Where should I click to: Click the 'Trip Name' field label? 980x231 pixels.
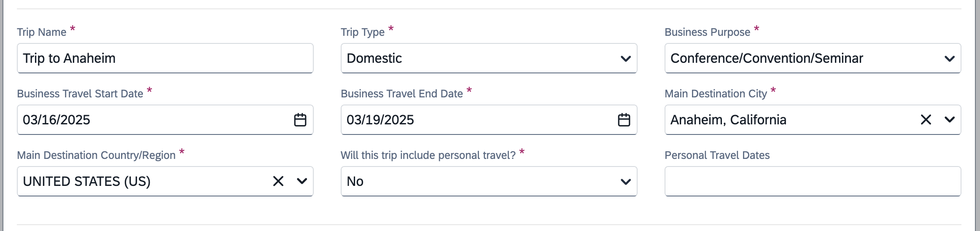[42, 32]
